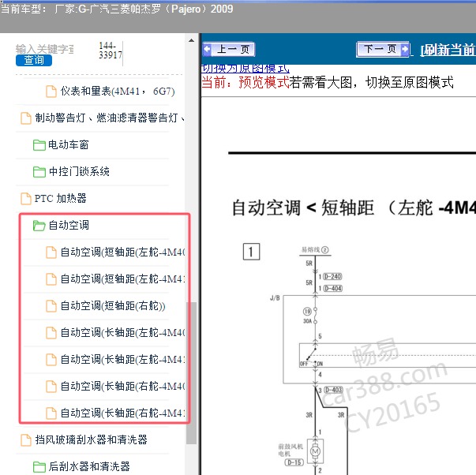The height and width of the screenshot is (475, 476).
Task: Click the D-403 connector label in diagram
Action: [333, 390]
